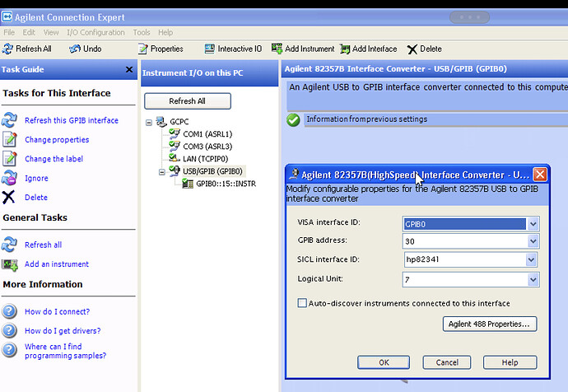568x392 pixels.
Task: Enable Auto-discover instruments checkbox
Action: click(302, 303)
